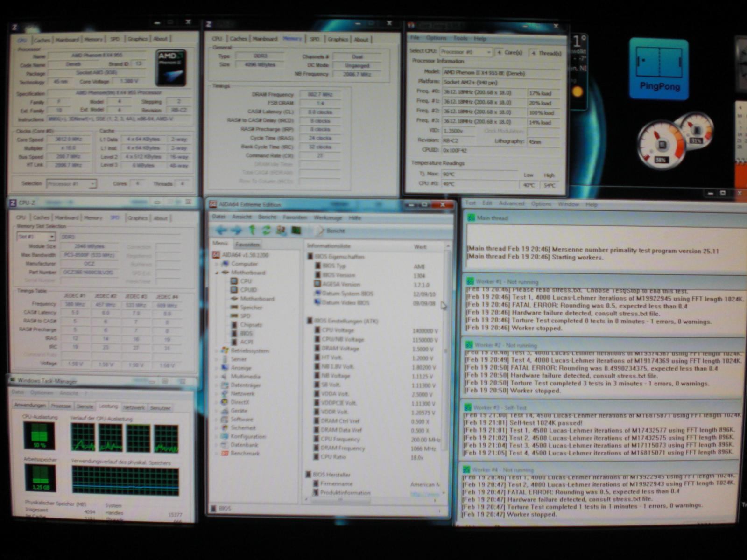
Task: Click the Informationsliste column header
Action: tap(329, 246)
